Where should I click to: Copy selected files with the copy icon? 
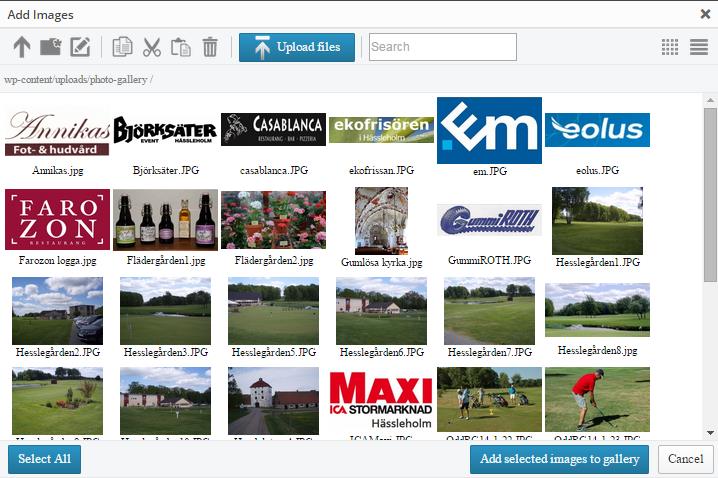coord(122,47)
